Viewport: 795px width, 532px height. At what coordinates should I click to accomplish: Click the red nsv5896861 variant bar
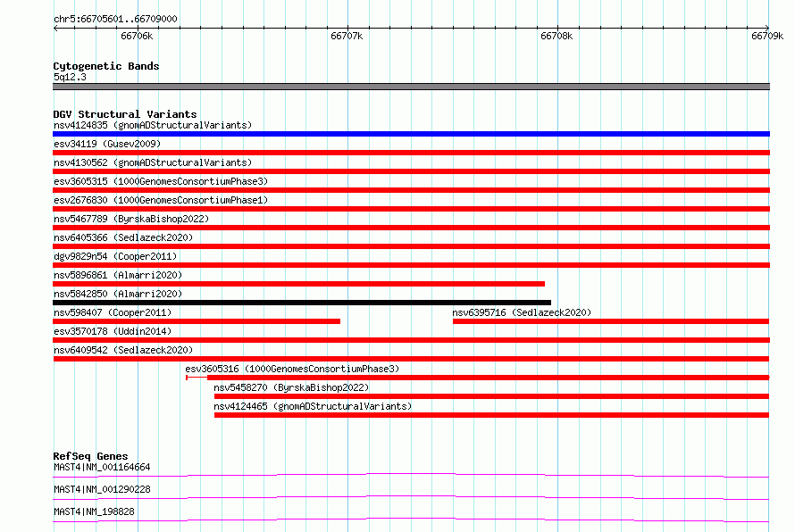click(298, 284)
